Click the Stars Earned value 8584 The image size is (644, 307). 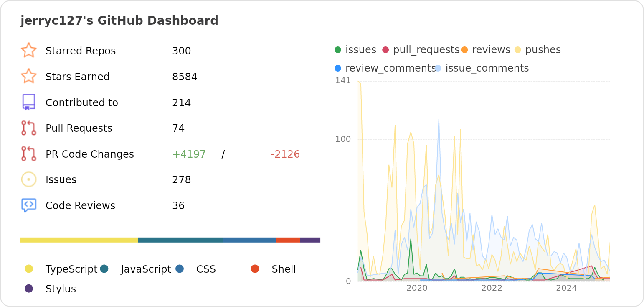185,77
